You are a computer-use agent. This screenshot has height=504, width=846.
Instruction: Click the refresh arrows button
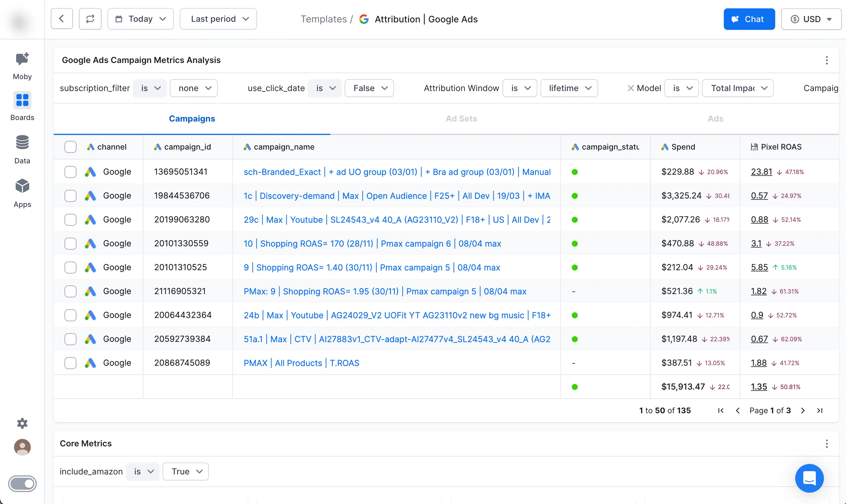coord(90,19)
